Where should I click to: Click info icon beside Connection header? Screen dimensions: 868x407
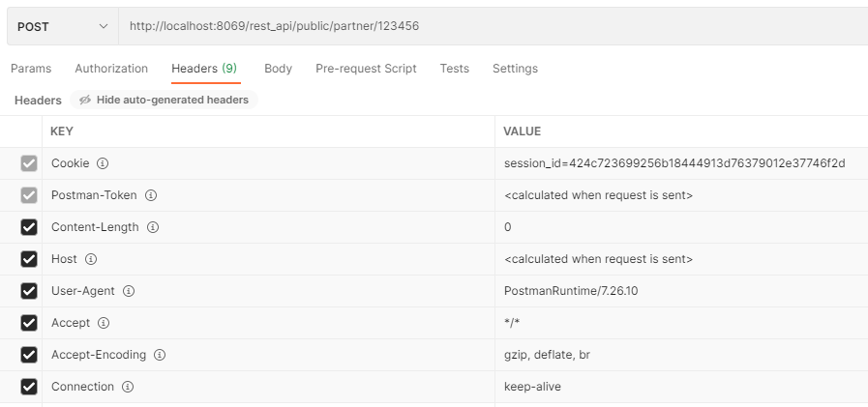(128, 387)
